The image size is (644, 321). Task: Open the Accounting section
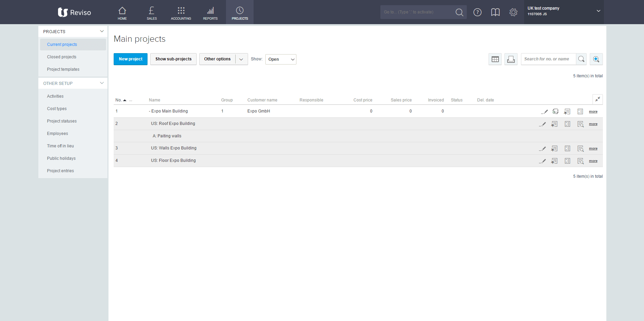click(x=181, y=12)
